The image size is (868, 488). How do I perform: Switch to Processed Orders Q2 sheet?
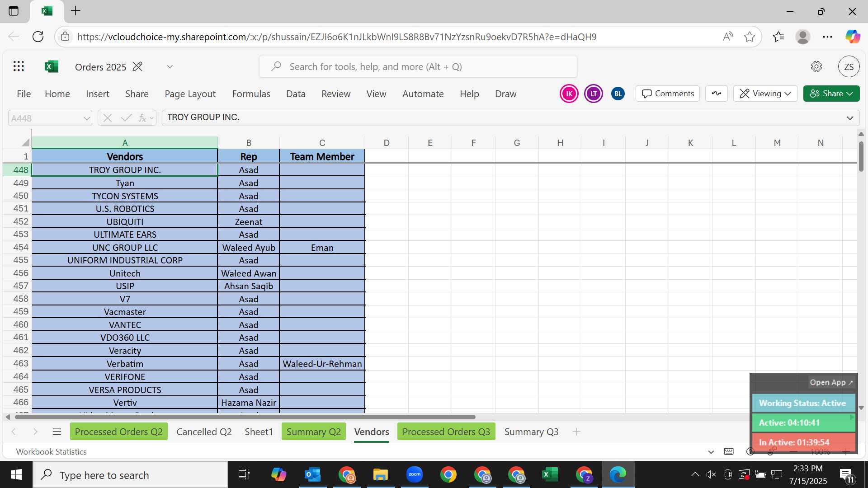(x=118, y=432)
